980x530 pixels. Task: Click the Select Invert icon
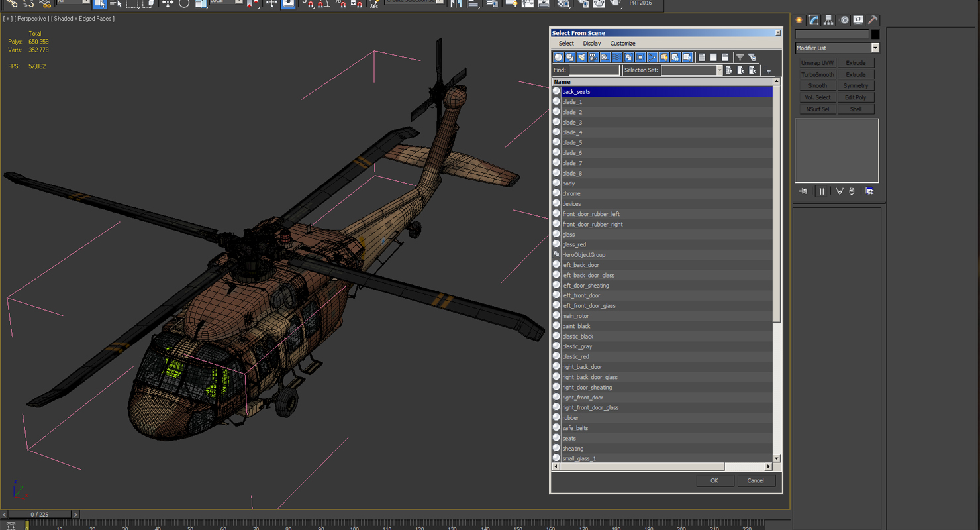tap(725, 58)
